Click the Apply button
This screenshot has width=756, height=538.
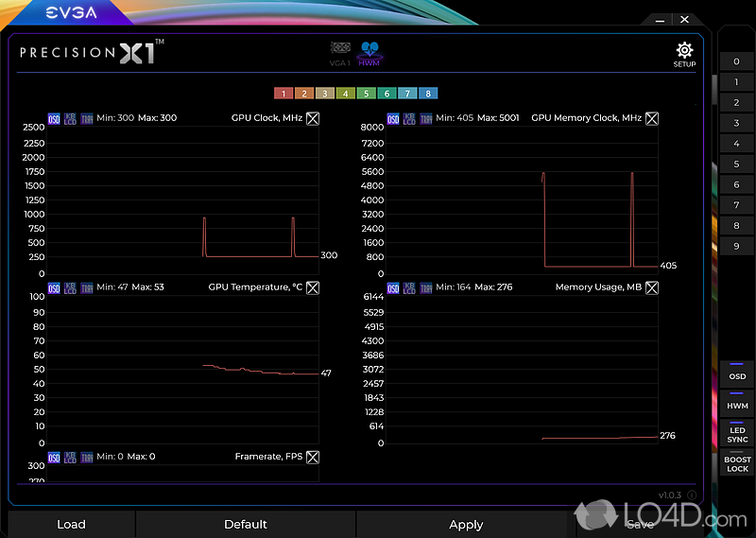[466, 525]
